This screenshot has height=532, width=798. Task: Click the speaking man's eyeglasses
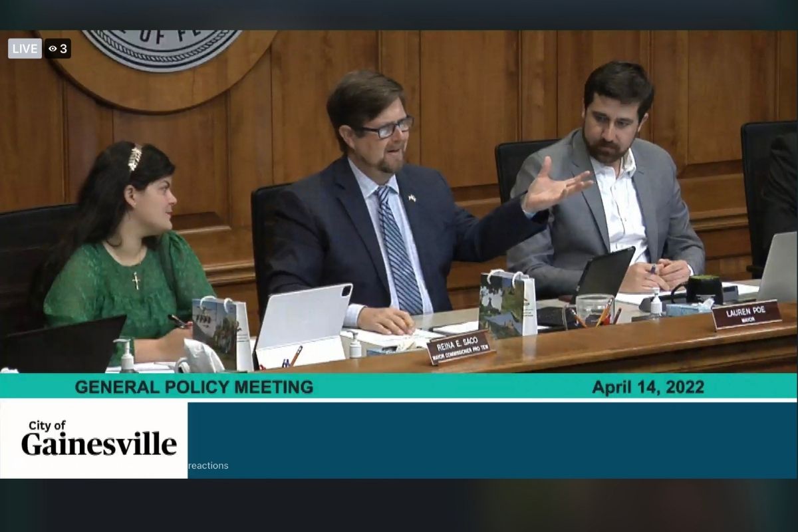(387, 128)
